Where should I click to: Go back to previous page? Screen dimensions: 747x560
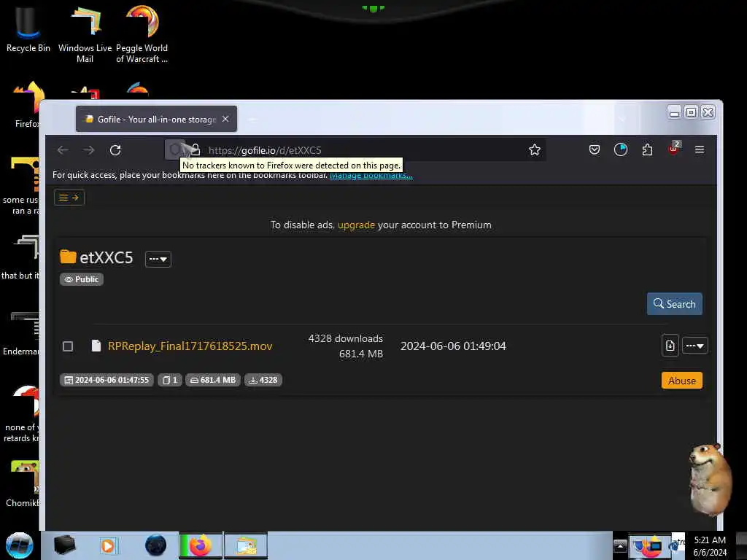(x=63, y=150)
